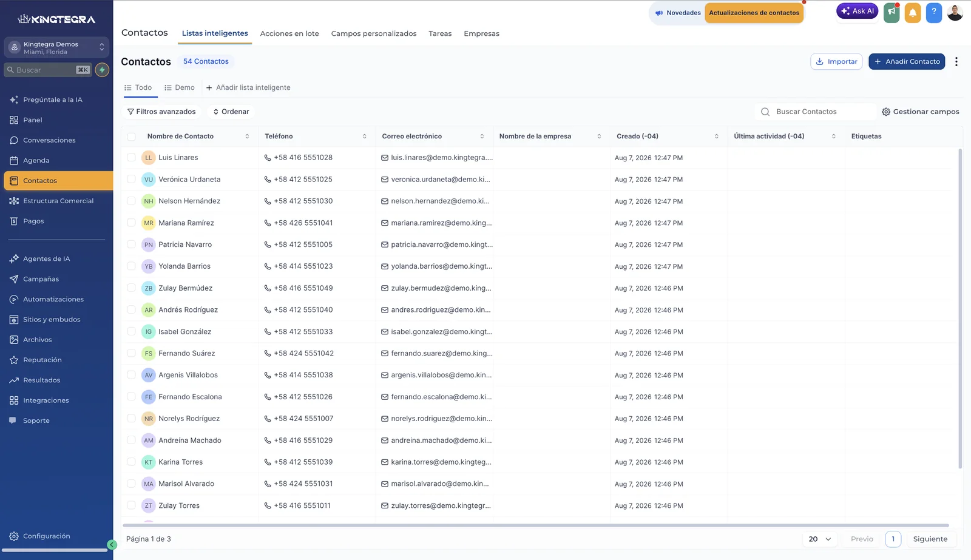971x560 pixels.
Task: Open the user profile avatar
Action: coord(955,13)
